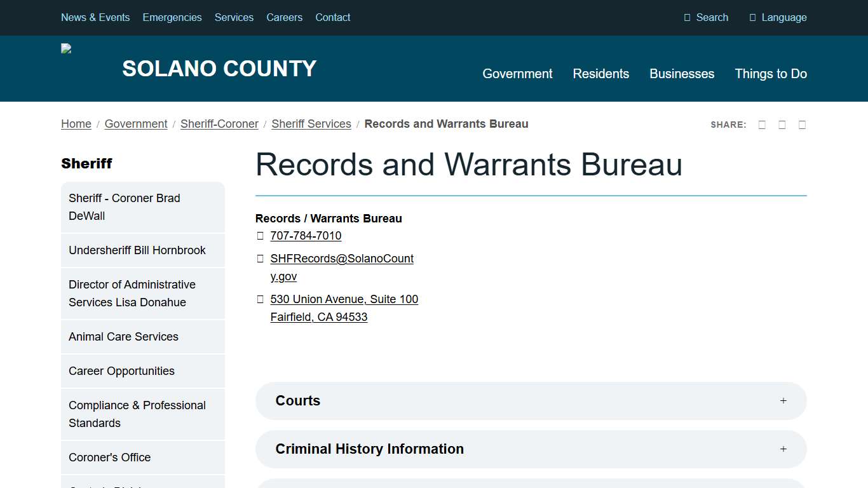Call the 707-784-7010 phone link
This screenshot has width=868, height=488.
point(306,235)
